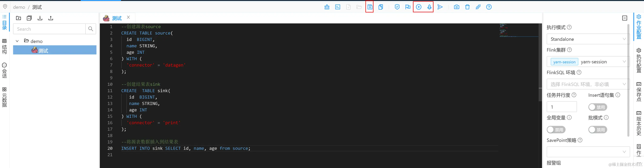Toggle the 批模式 switch
The image size is (644, 168).
[x=598, y=130]
